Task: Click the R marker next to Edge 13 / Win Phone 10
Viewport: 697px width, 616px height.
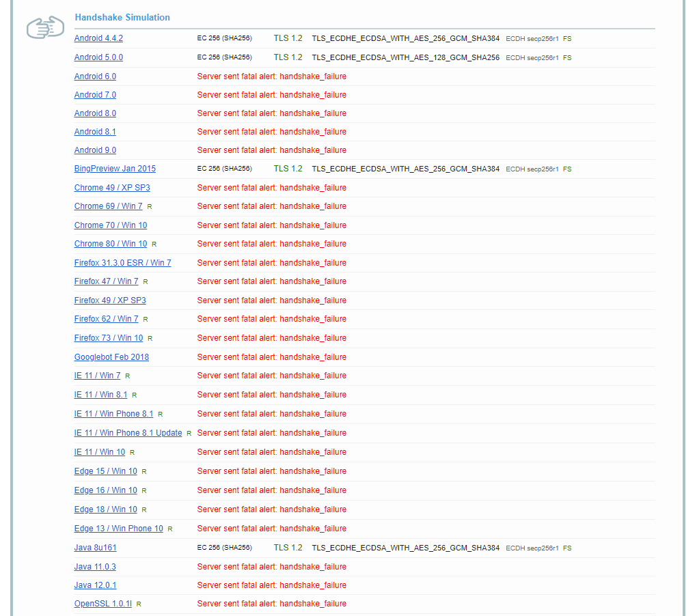Action: click(x=169, y=529)
